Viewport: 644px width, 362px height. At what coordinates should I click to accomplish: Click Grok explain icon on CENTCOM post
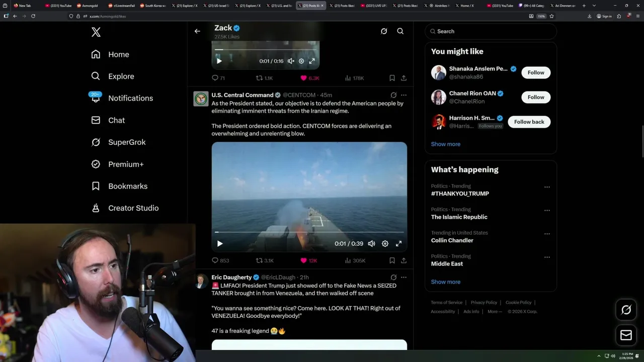pyautogui.click(x=393, y=95)
